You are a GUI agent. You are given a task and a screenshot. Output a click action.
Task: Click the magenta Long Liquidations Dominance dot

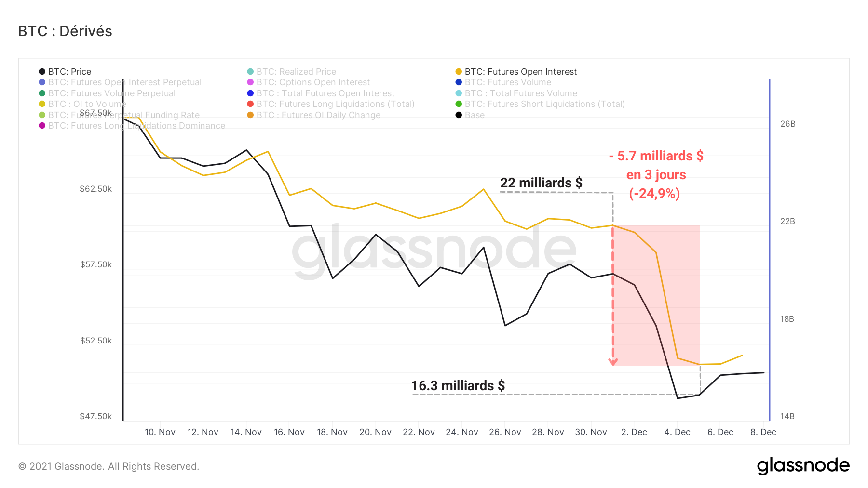coord(42,126)
